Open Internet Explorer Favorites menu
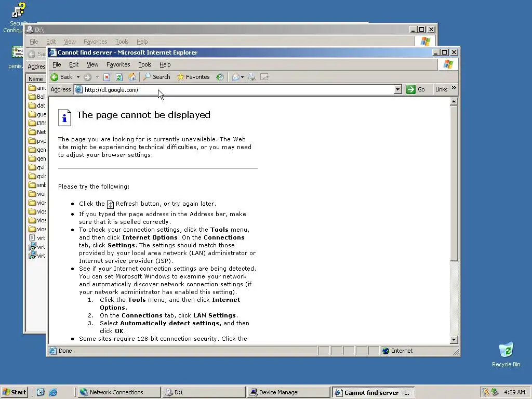Screen dimensions: 532x399 [x=118, y=64]
